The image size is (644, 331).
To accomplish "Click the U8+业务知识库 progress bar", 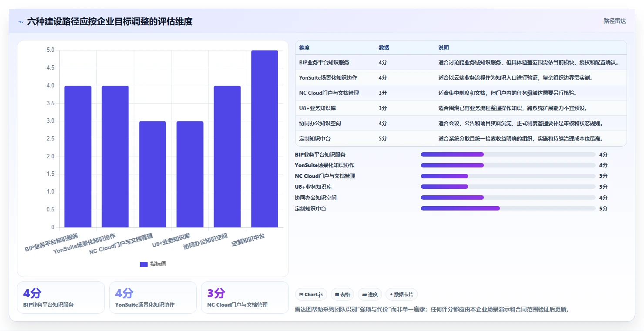I will tap(508, 187).
